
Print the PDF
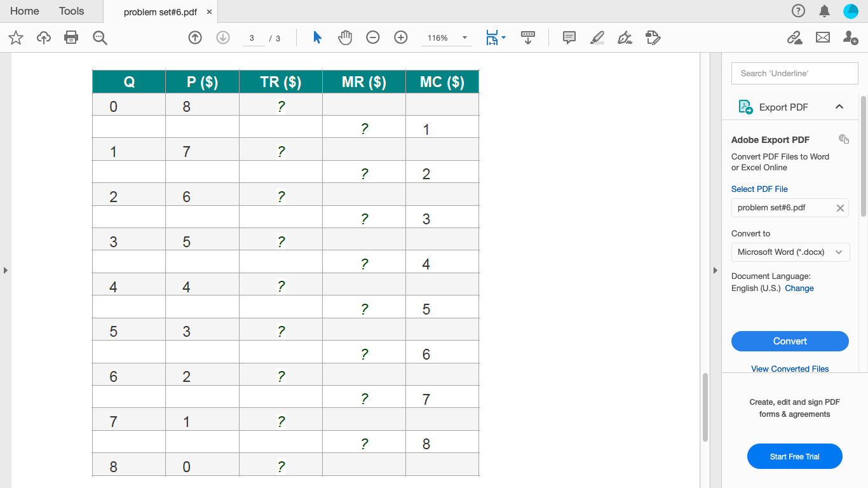pyautogui.click(x=71, y=37)
